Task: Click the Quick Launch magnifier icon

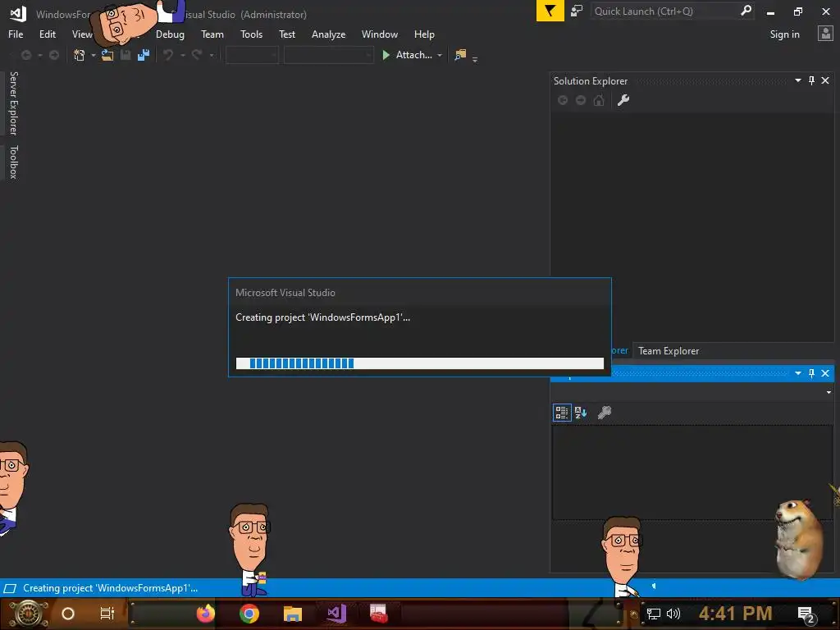Action: [x=746, y=11]
